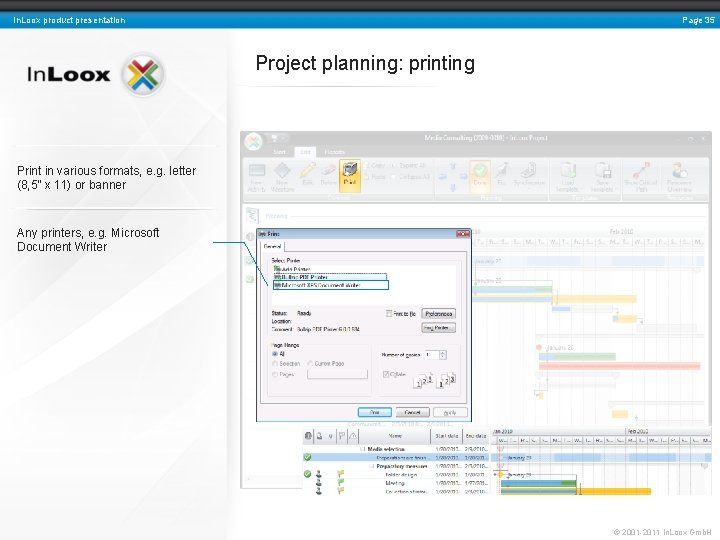Check the Print to file checkbox
The width and height of the screenshot is (720, 540).
click(x=389, y=314)
